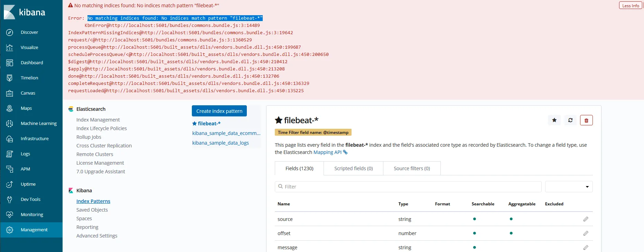Screen dimensions: 644x252
Task: Switch to Scripted fields tab
Action: pos(353,168)
